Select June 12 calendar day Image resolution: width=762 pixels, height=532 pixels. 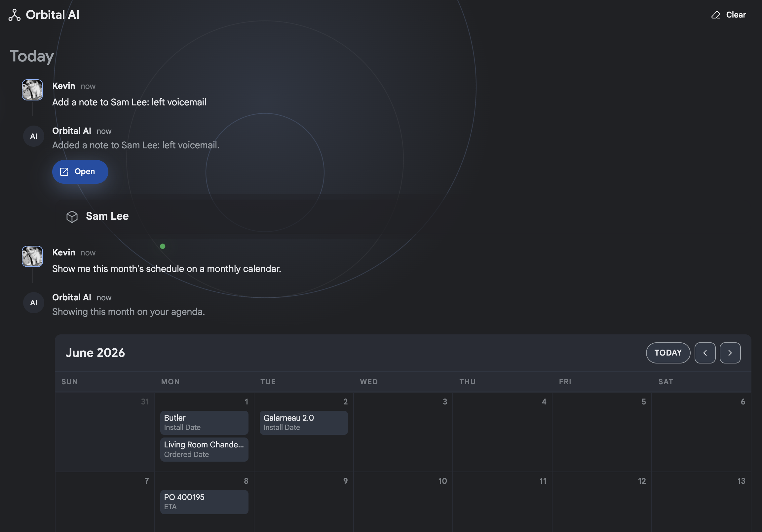602,502
